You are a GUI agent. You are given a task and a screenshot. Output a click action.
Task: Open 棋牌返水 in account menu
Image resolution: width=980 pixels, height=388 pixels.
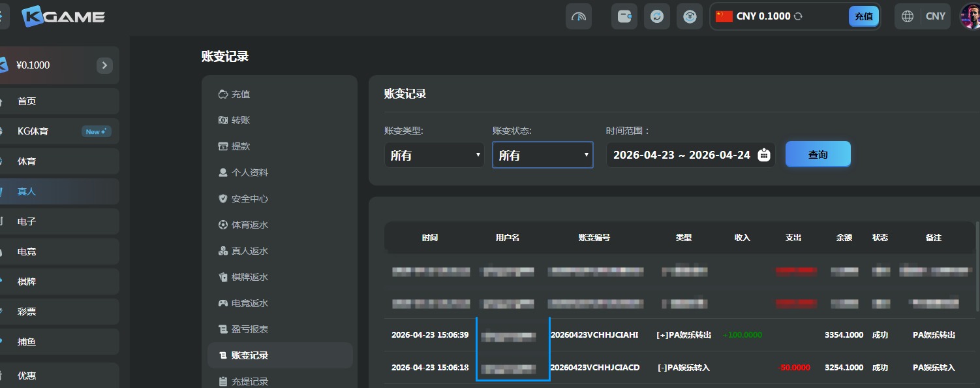click(x=250, y=277)
